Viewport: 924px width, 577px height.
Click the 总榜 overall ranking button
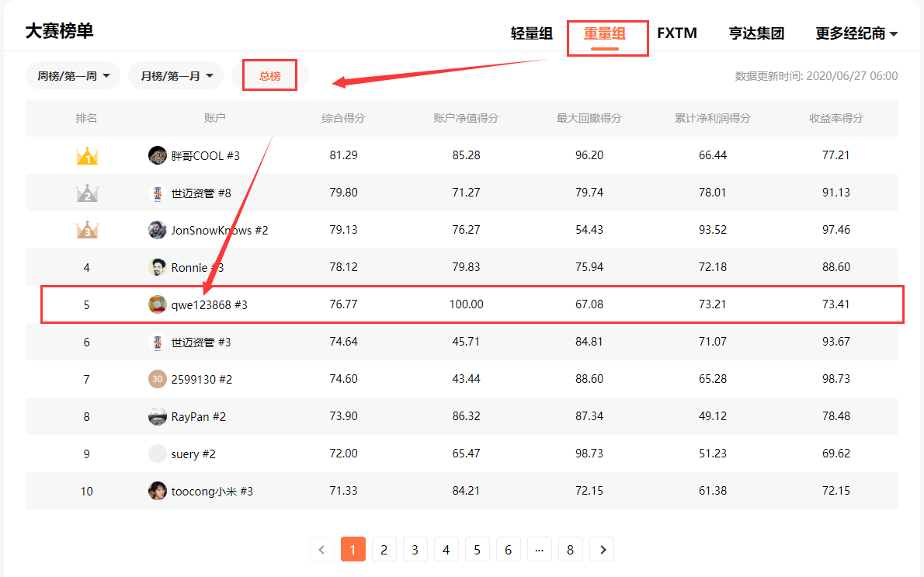[x=270, y=76]
